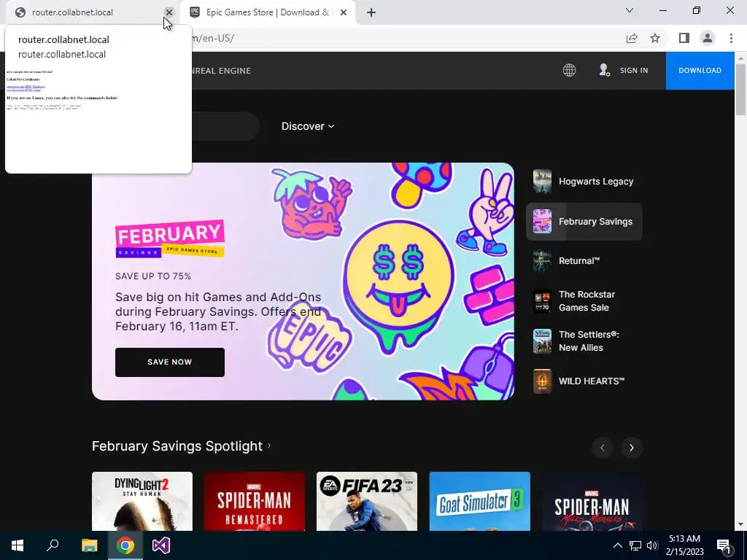Open the notification center icon
The height and width of the screenshot is (560, 747).
pos(724,546)
